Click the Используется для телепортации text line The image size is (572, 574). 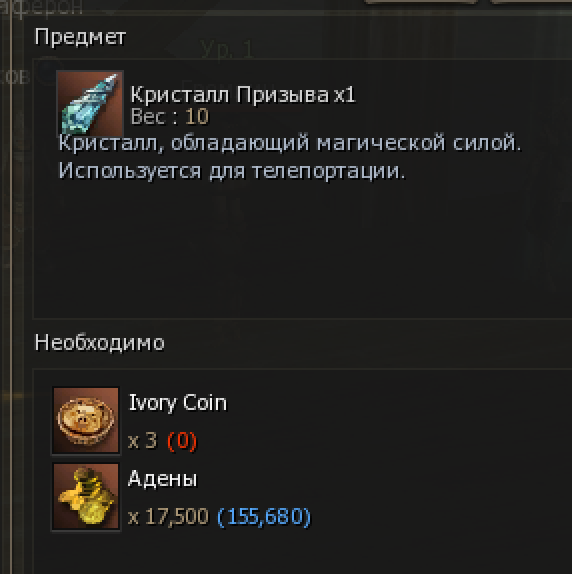232,171
